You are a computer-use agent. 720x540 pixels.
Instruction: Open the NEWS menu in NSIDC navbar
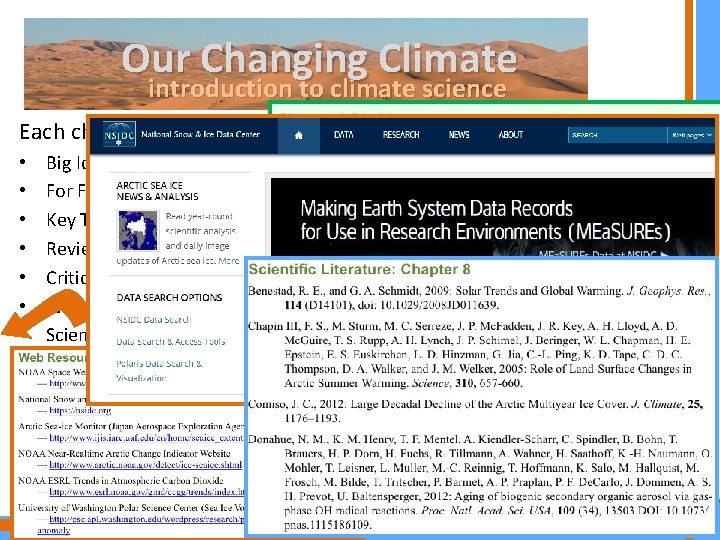pos(459,135)
